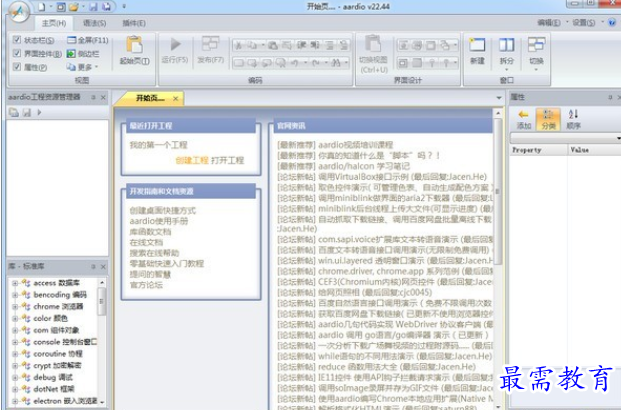This screenshot has height=410, width=621.
Task: Click the 添加 back arrow icon in 属性 panel
Action: 523,115
